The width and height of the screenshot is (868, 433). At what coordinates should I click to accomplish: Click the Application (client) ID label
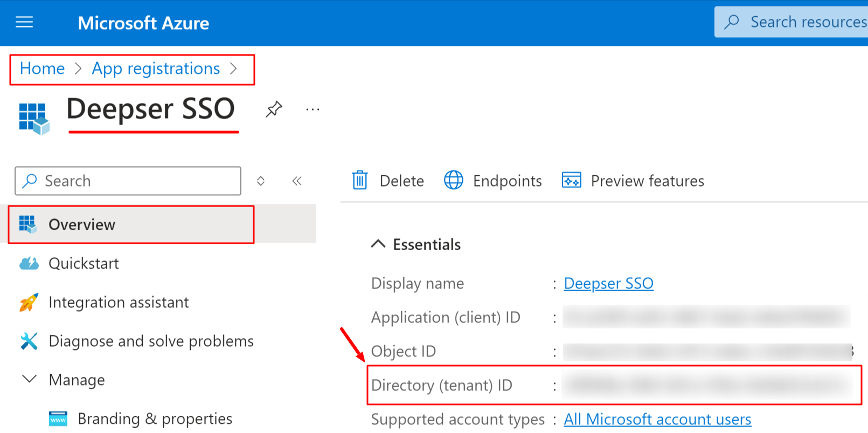coord(446,318)
